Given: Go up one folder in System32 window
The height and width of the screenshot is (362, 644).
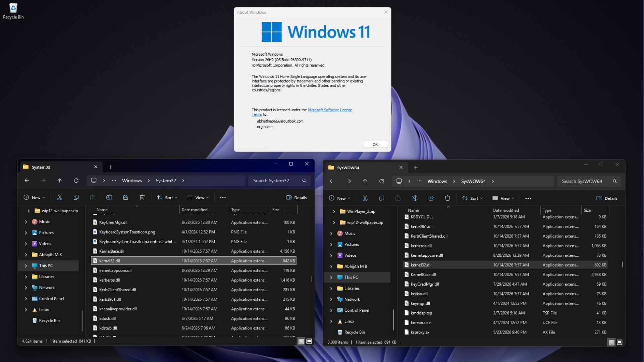Looking at the screenshot, I should pyautogui.click(x=60, y=181).
